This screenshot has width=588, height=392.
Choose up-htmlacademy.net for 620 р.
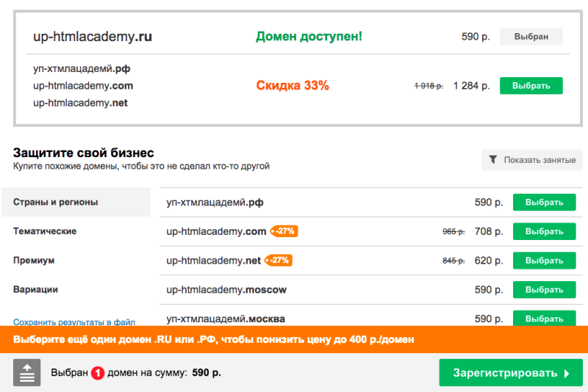544,261
